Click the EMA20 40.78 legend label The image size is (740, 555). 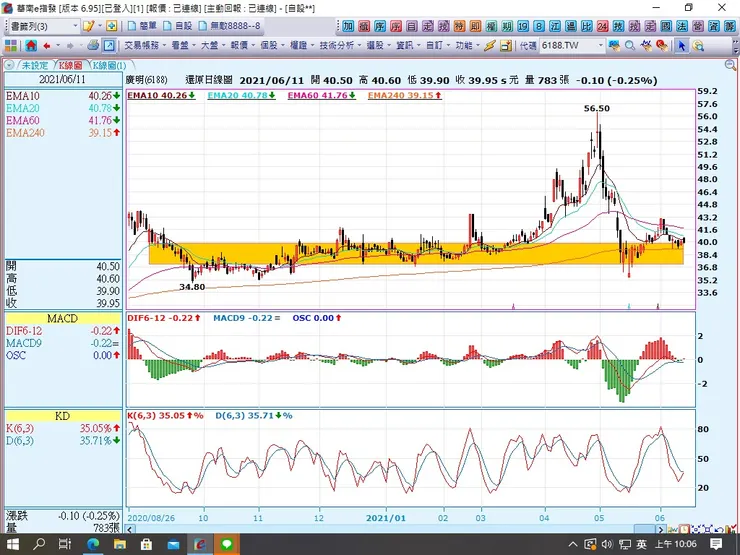241,95
